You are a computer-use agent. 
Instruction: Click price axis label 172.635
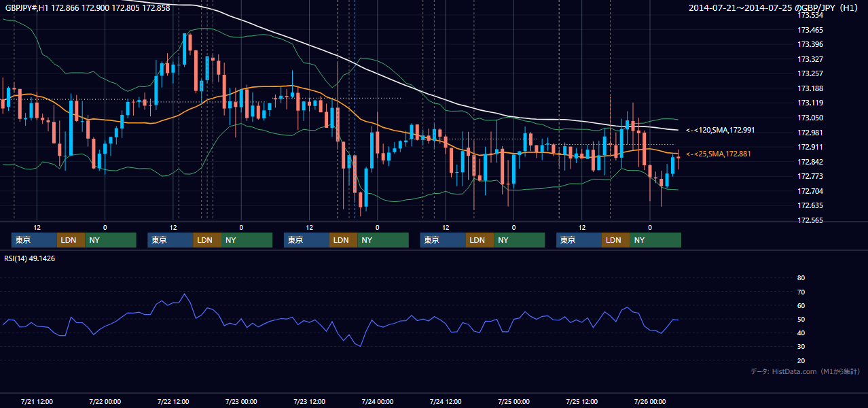click(x=810, y=205)
